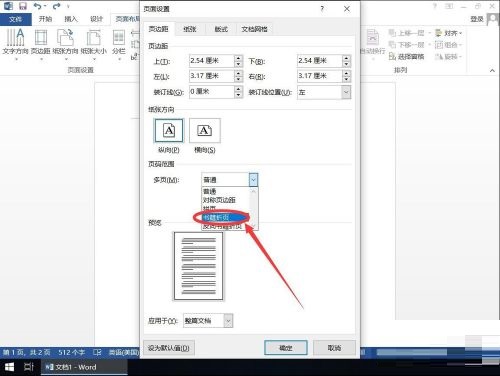500x376 pixels.
Task: Click the 上 top margin field
Action: tap(212, 61)
